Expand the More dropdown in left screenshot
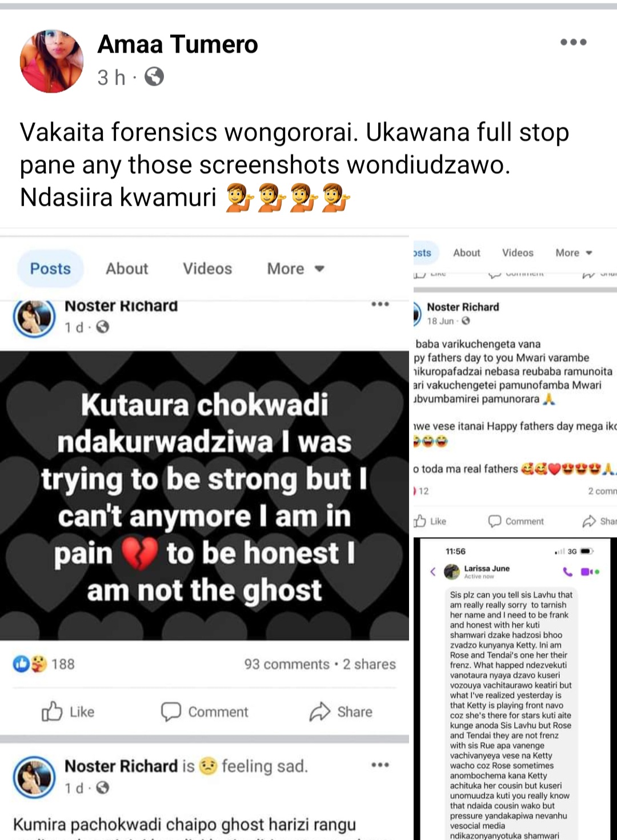 295,269
